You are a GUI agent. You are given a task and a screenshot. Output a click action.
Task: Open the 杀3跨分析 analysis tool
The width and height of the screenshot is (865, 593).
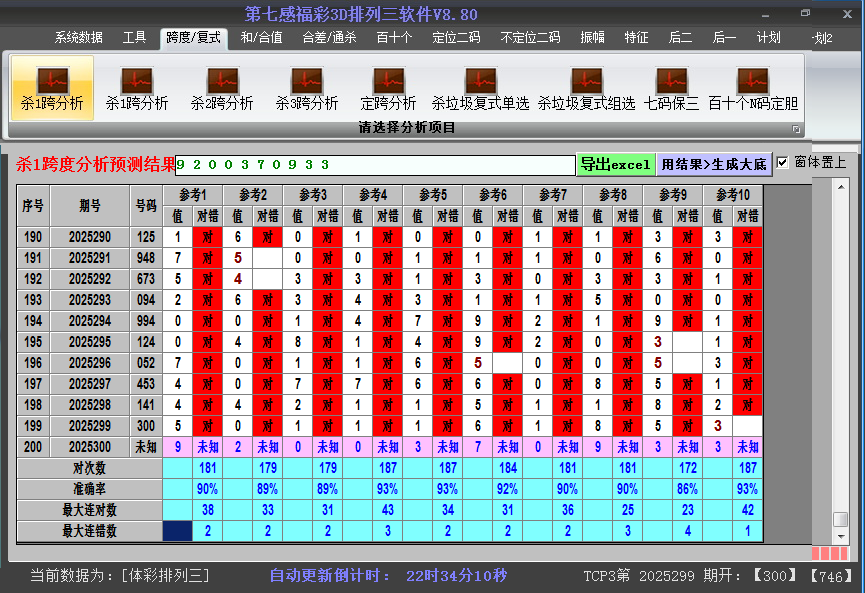306,87
